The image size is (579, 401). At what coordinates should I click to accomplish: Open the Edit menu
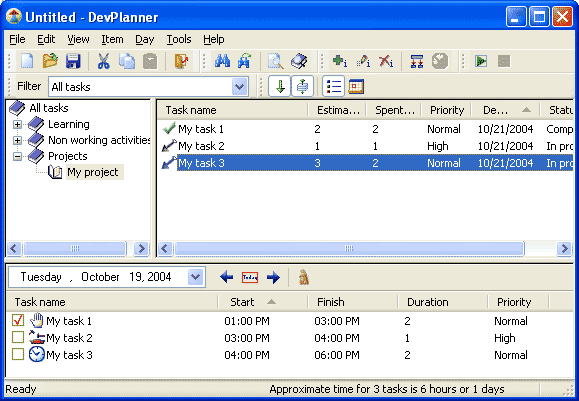pos(46,39)
